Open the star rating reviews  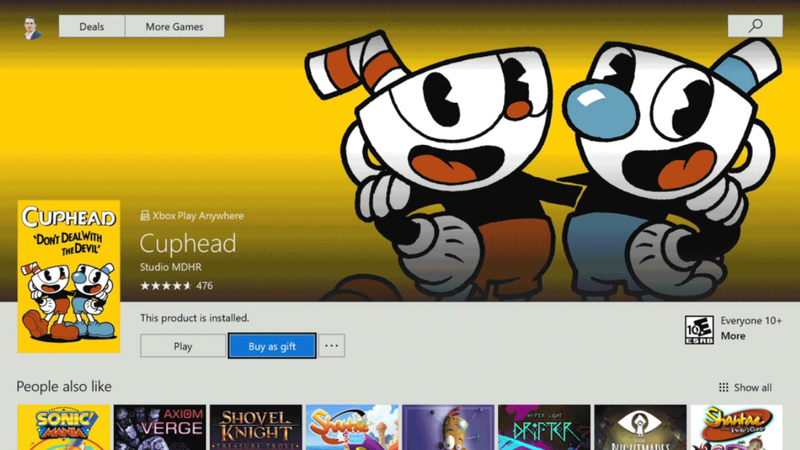165,286
